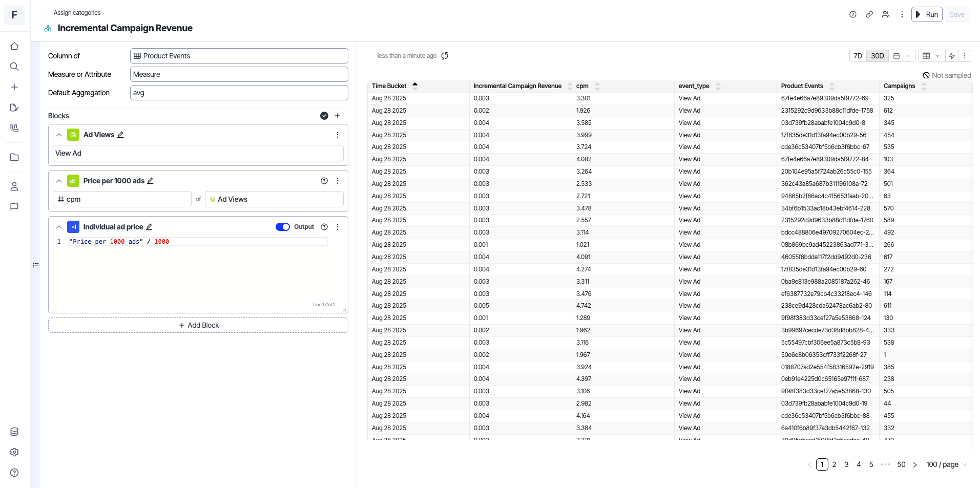Edit the Ad Views block name
This screenshot has width=980, height=488.
coord(121,135)
